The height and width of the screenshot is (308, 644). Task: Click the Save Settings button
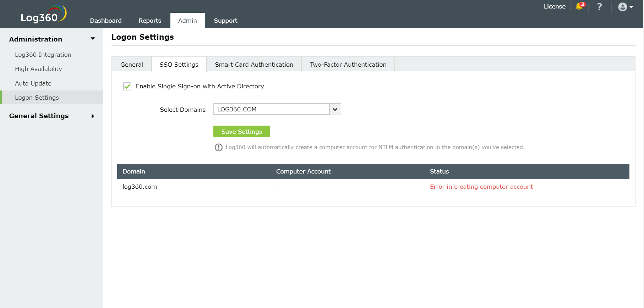(x=241, y=132)
